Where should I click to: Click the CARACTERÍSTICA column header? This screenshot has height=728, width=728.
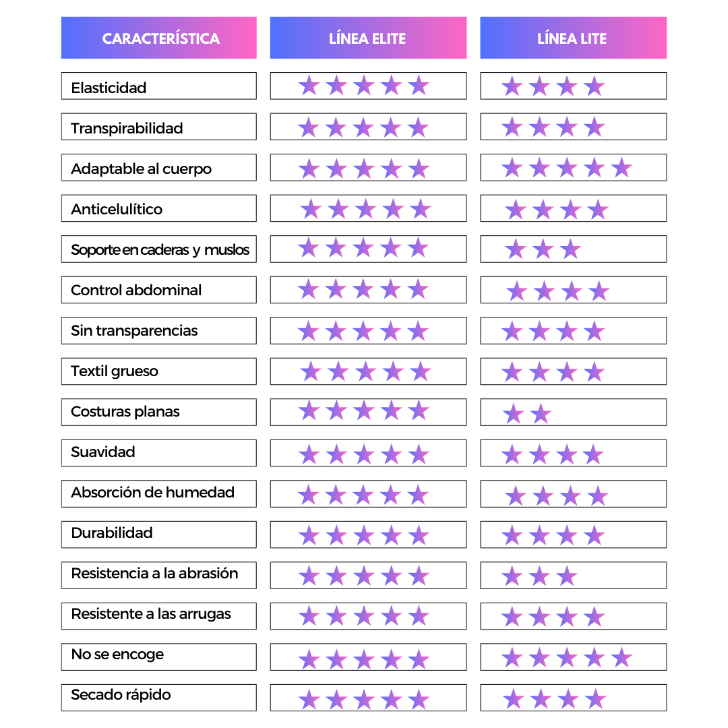[x=159, y=38]
